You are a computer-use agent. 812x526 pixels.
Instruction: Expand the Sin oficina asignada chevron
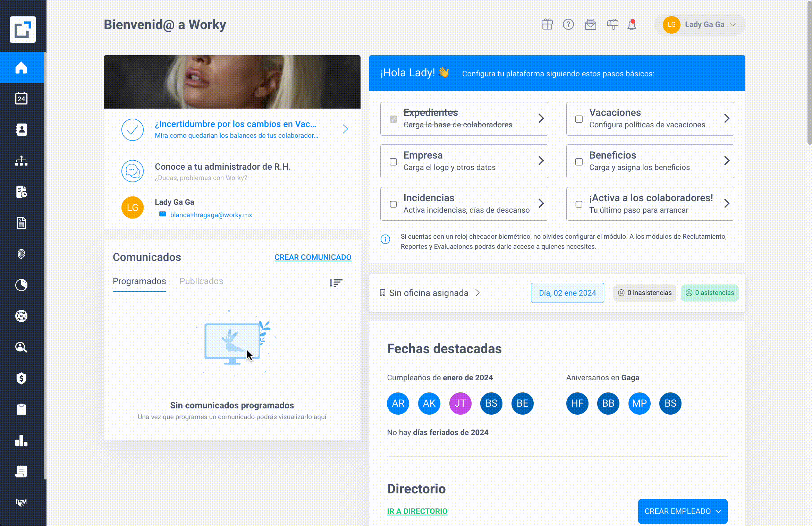(478, 293)
